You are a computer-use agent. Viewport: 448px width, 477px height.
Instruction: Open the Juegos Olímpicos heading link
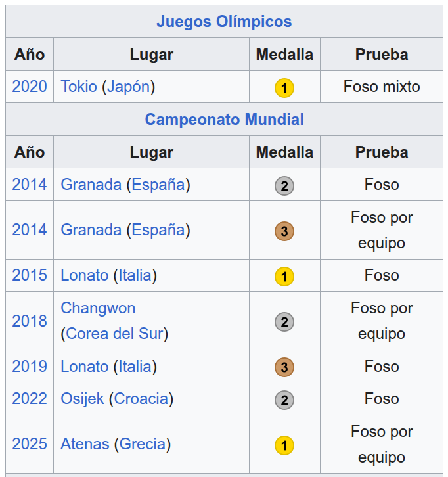pos(224,22)
